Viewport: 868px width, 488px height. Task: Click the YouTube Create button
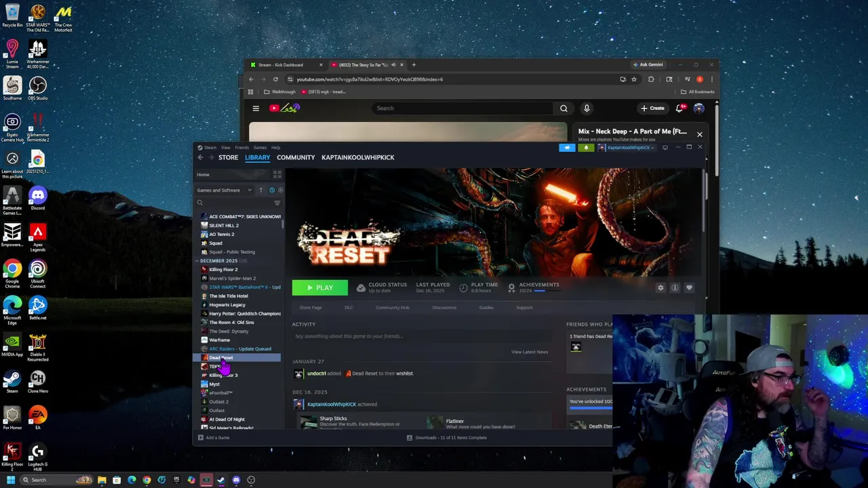click(653, 108)
